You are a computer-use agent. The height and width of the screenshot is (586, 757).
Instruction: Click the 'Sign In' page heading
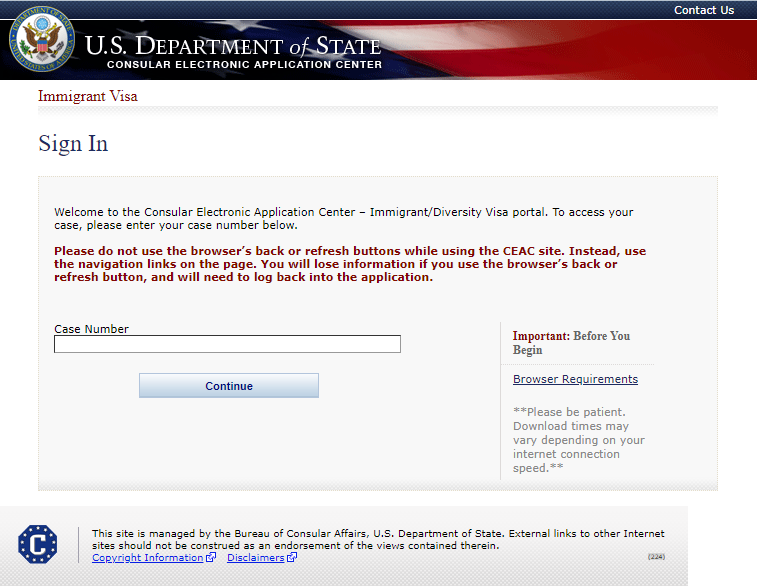[x=73, y=143]
